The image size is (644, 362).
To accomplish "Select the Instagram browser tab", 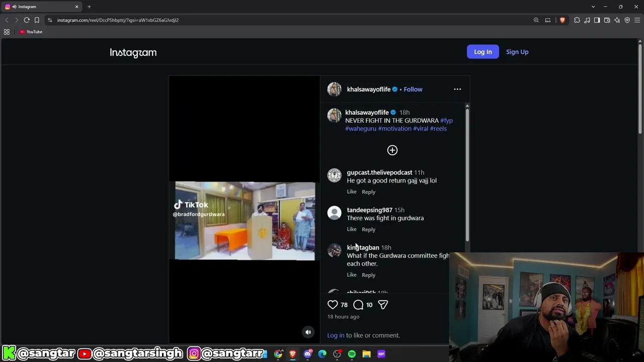I will point(42,7).
